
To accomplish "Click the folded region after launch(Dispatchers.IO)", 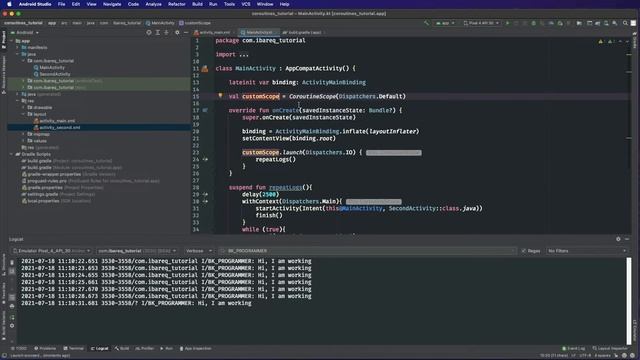I will point(393,153).
